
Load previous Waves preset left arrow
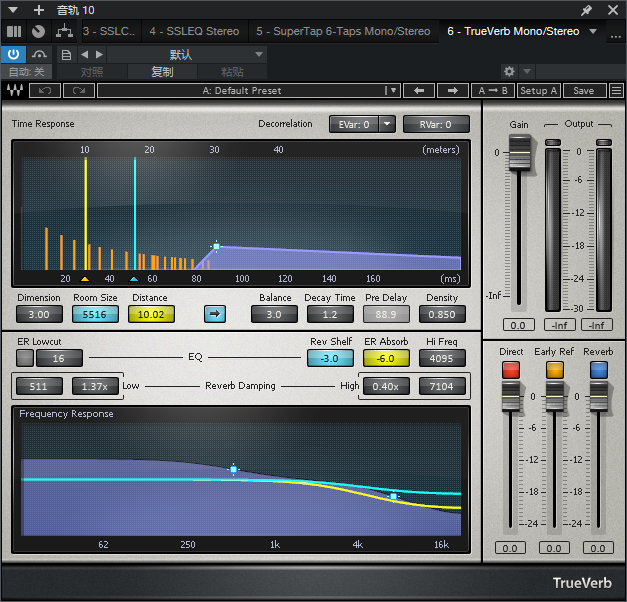point(419,91)
